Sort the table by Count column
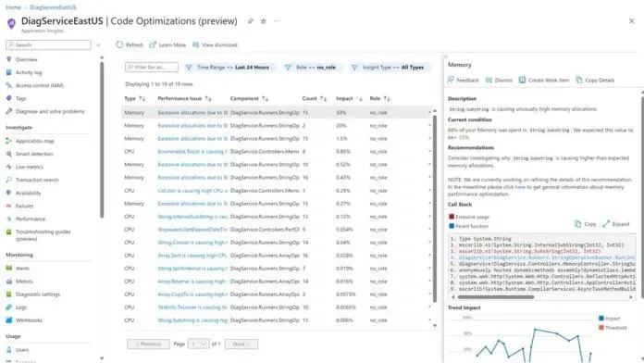 coord(315,99)
